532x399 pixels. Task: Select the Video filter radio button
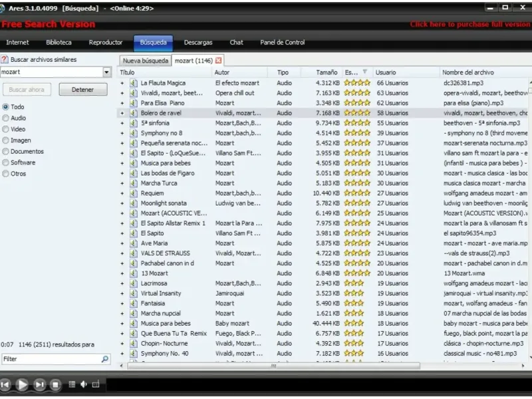tap(5, 129)
